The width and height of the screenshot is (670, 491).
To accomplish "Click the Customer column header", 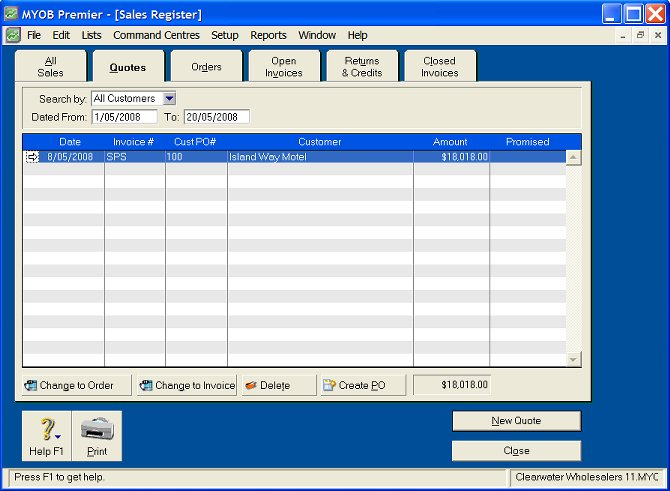I will point(320,142).
